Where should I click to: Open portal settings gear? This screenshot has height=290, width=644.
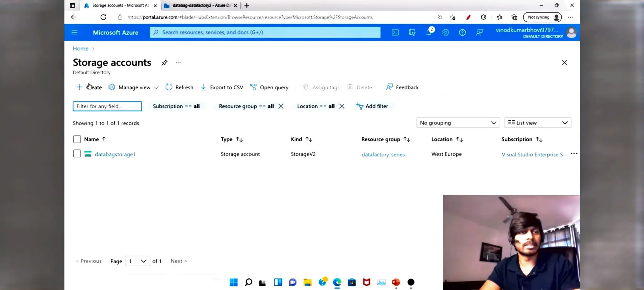click(x=446, y=32)
